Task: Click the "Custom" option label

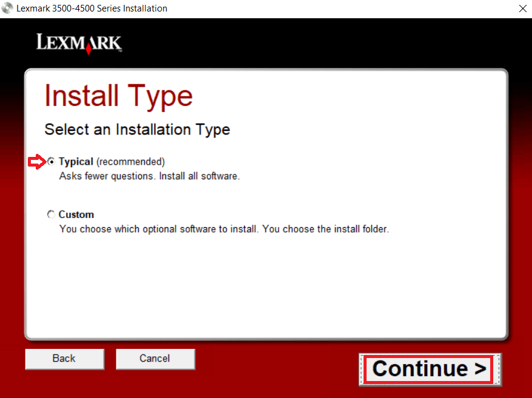Action: tap(76, 214)
